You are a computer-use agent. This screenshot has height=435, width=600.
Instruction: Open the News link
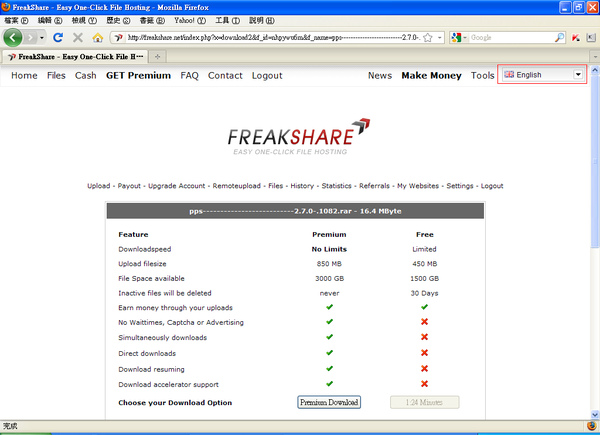pos(380,75)
